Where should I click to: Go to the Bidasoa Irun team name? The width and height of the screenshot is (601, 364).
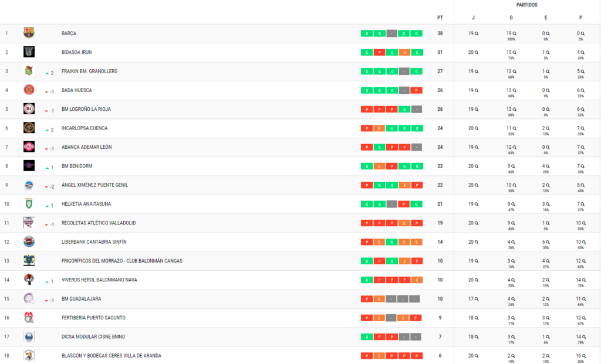click(77, 52)
